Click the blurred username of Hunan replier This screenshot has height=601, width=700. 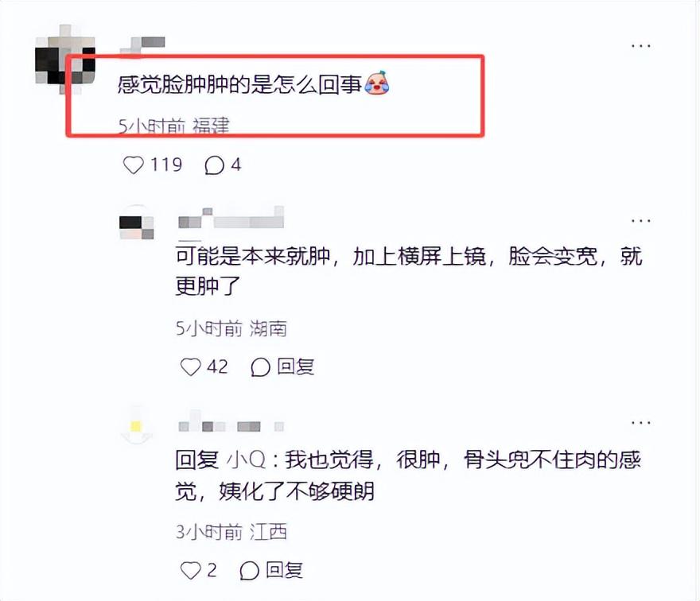tap(231, 218)
